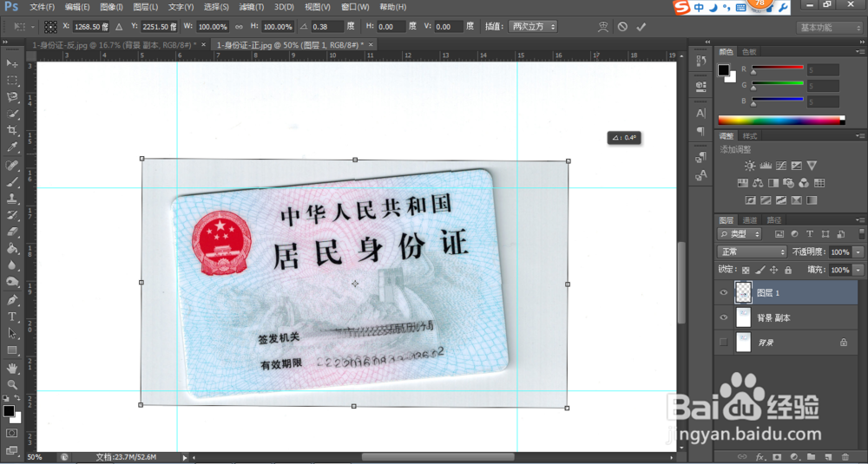The image size is (868, 464).
Task: Open the layer filter 类型 dropdown
Action: point(739,233)
